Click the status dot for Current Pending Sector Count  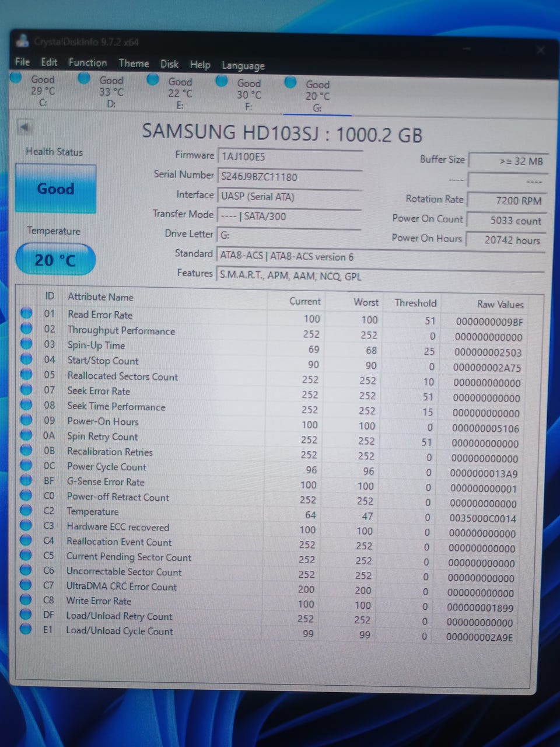click(26, 555)
